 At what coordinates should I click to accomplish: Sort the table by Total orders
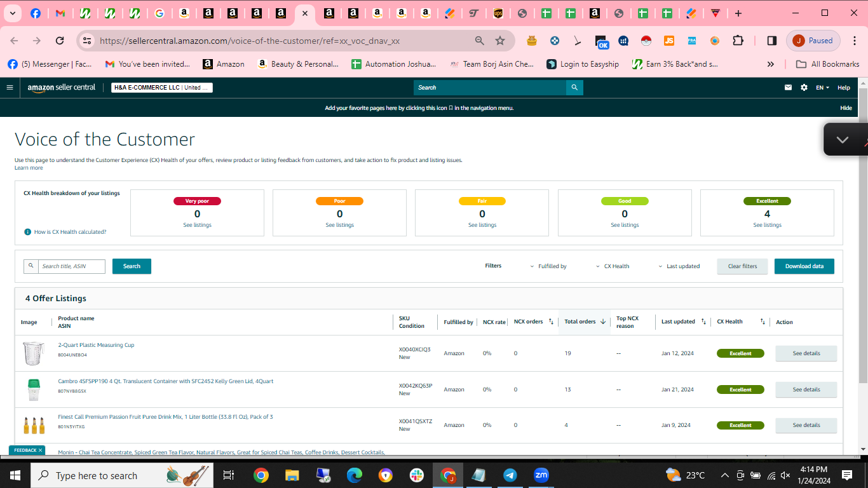pyautogui.click(x=603, y=322)
